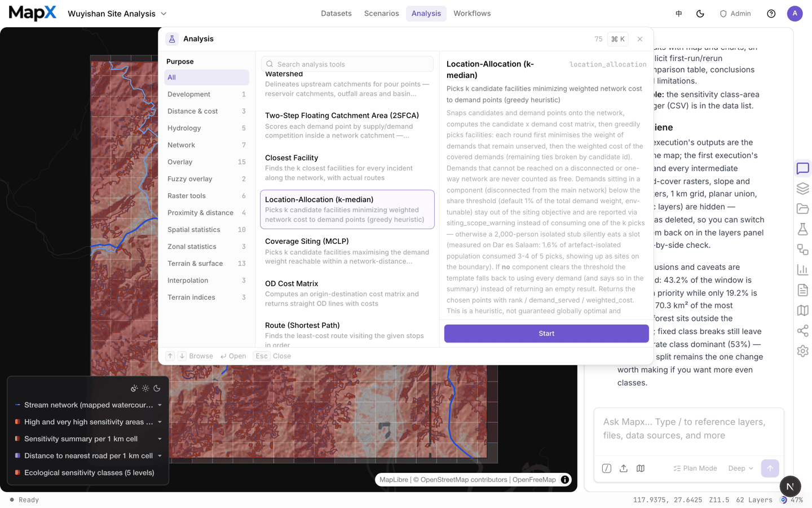Open the bar chart icon in right sidebar

point(802,270)
